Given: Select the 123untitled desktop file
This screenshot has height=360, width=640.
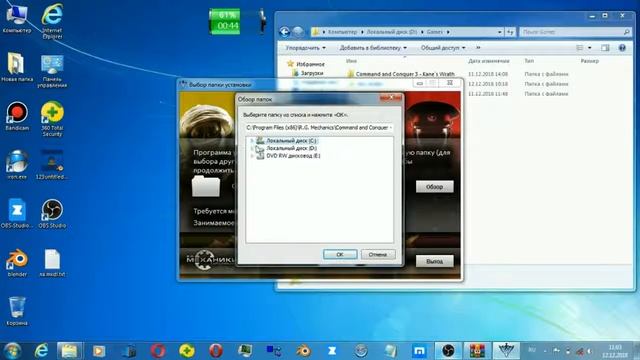Looking at the screenshot, I should click(x=52, y=165).
